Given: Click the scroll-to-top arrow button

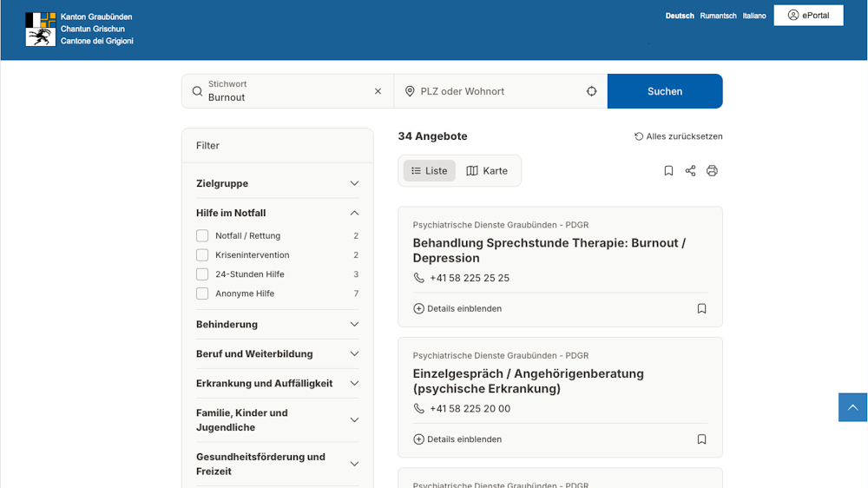Looking at the screenshot, I should (x=852, y=407).
